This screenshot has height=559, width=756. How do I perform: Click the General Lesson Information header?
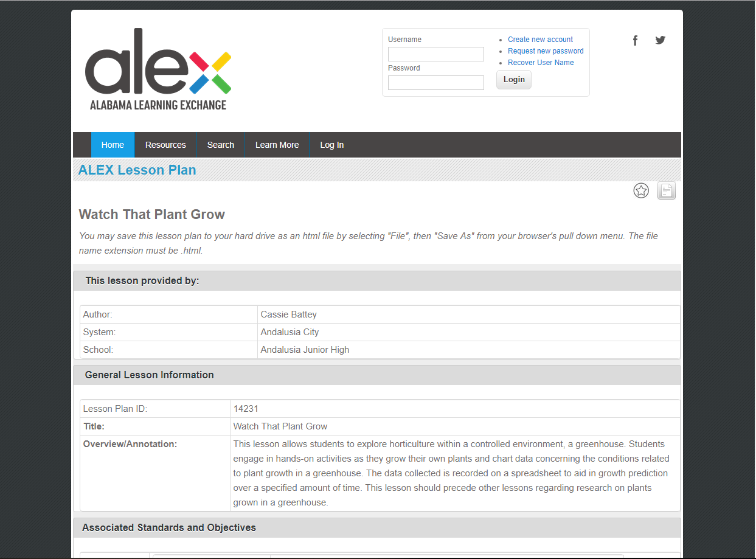point(149,375)
